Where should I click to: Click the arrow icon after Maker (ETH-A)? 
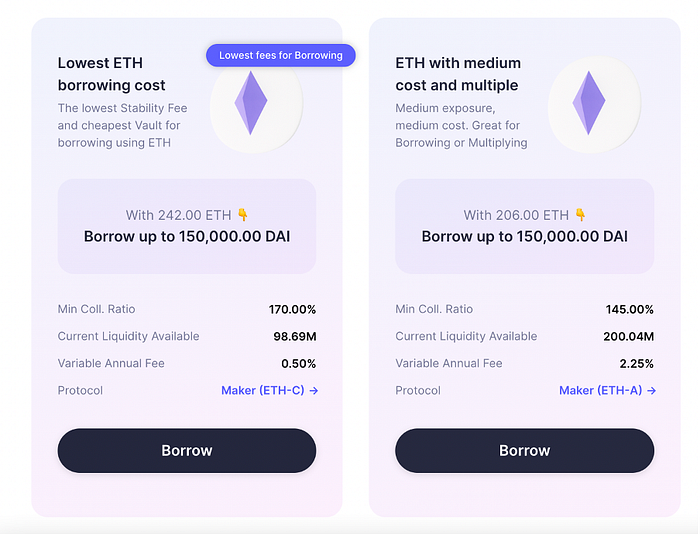point(652,391)
